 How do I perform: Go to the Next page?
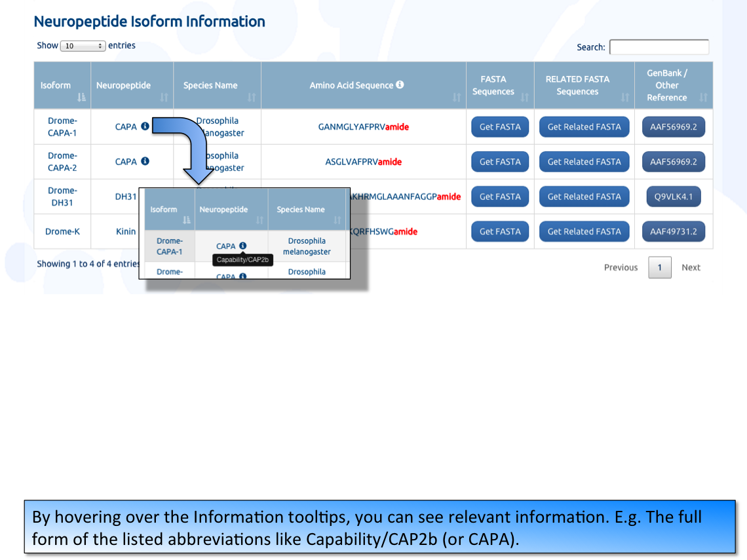[691, 268]
